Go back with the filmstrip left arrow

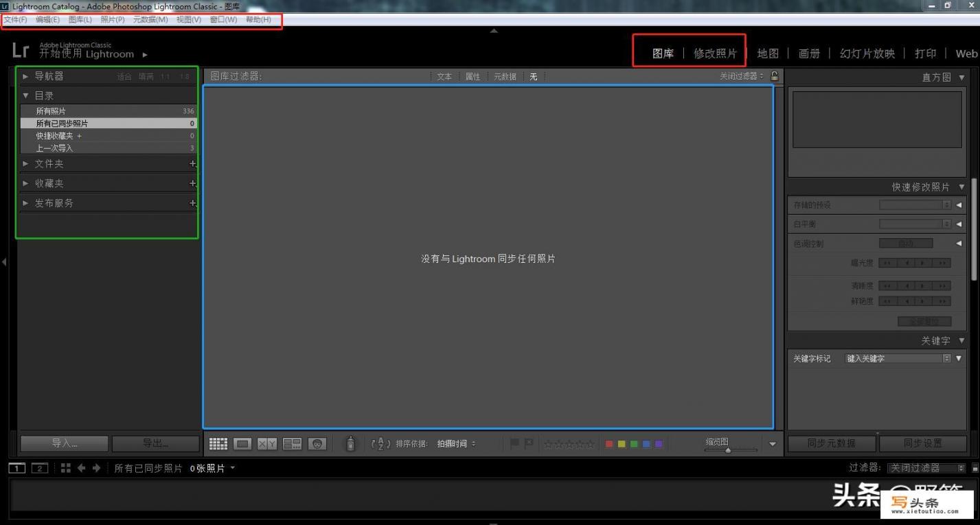click(82, 468)
